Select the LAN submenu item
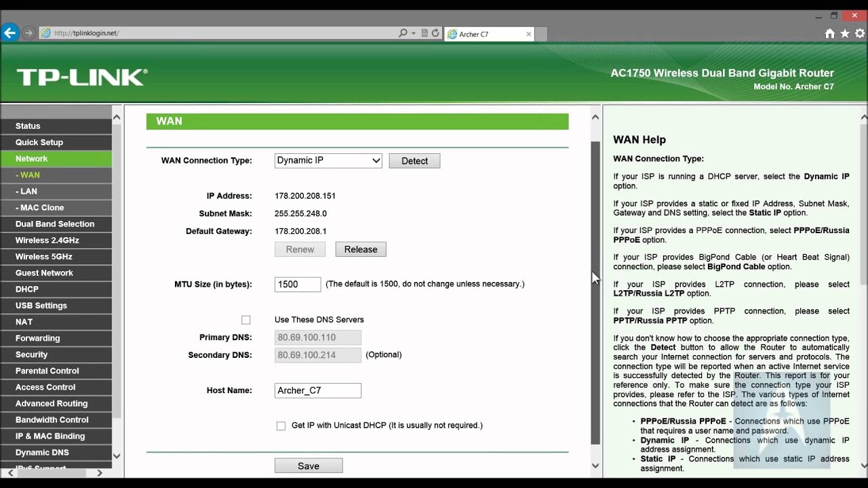The height and width of the screenshot is (488, 868). (x=56, y=191)
